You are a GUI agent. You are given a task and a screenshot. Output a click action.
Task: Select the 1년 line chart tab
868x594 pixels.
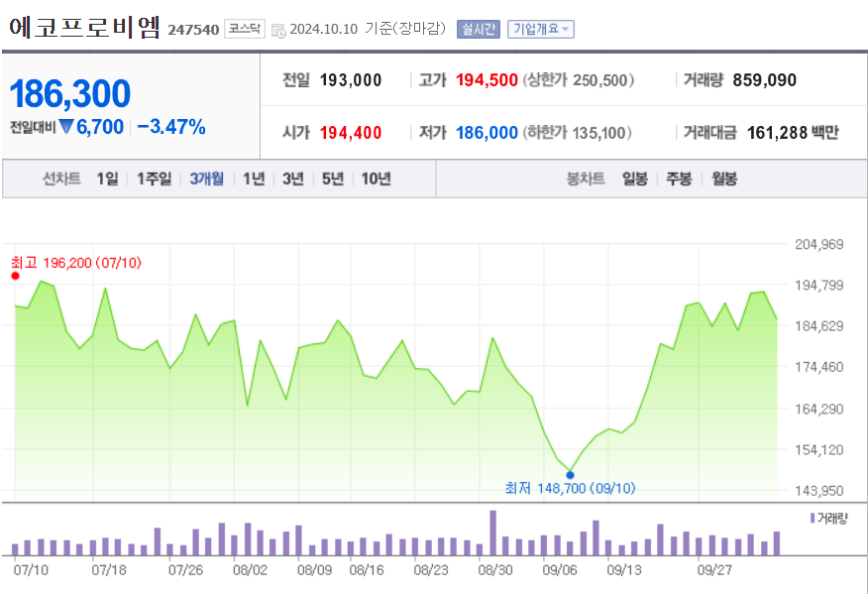(254, 178)
